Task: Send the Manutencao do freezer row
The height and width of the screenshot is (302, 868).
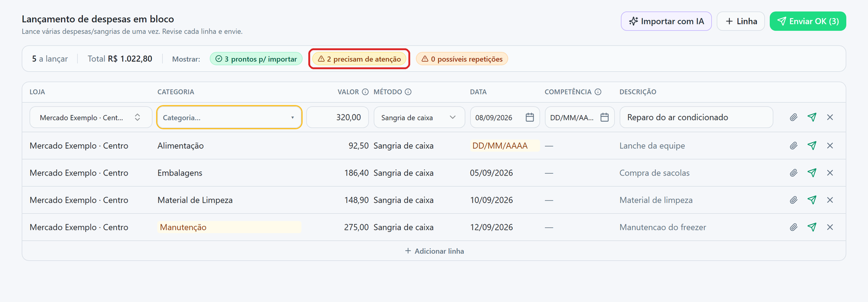Action: pos(812,227)
